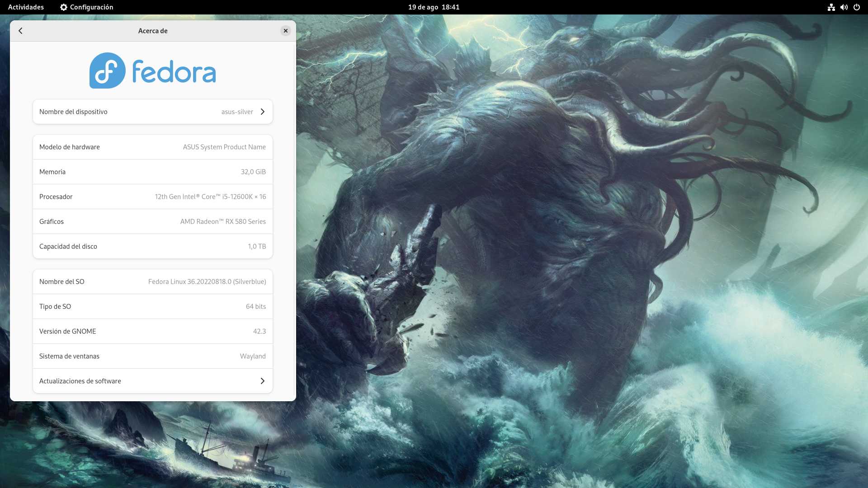Open the 19 de ago 18:41 clock menu
Screen dimensions: 868x488
pos(434,7)
